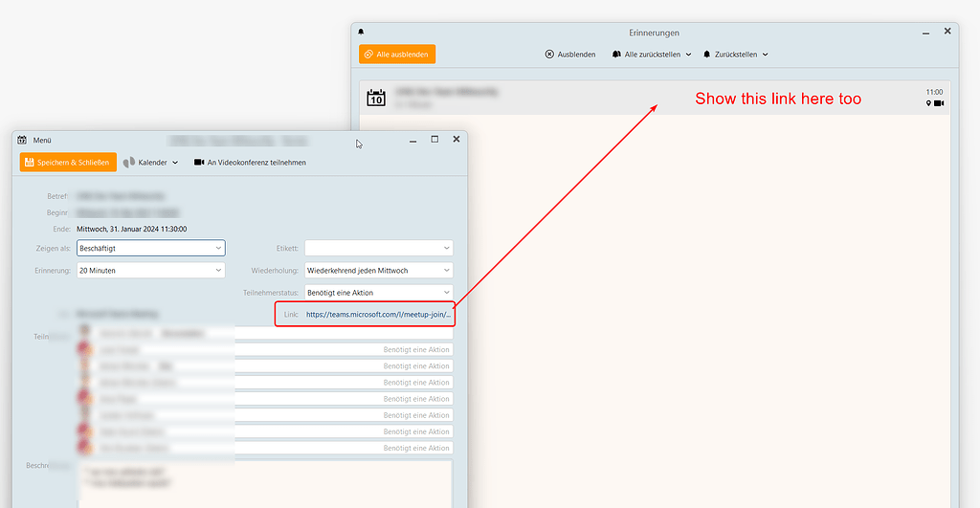Minimize the Erinnerungen window

click(925, 33)
